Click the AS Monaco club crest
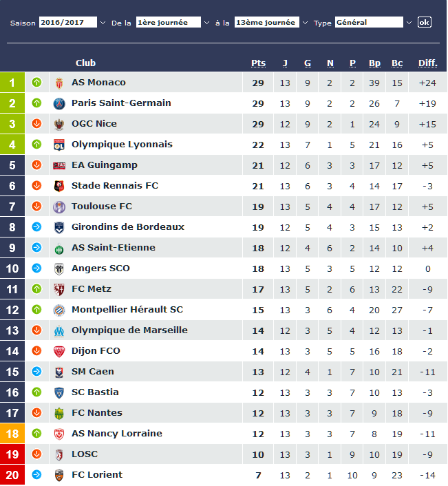448x486 pixels. tap(59, 83)
